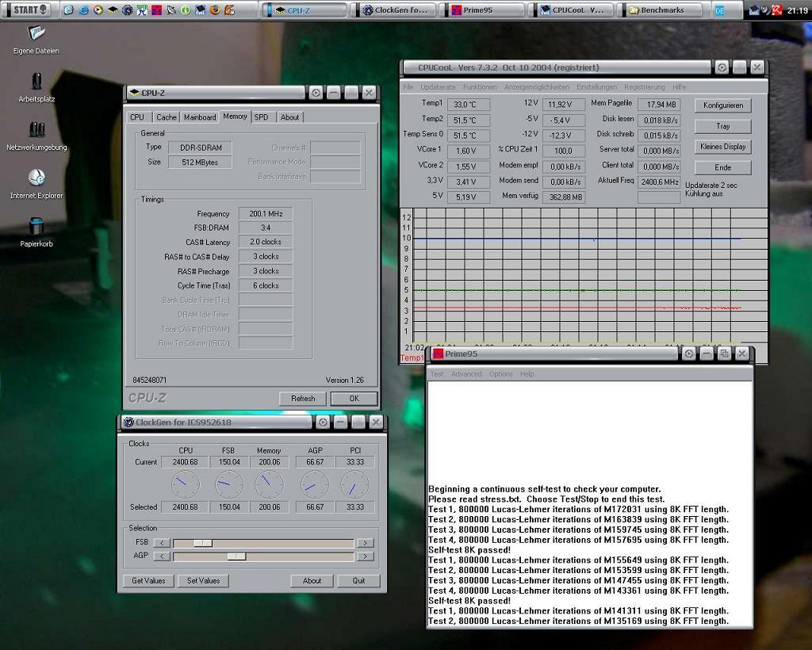Viewport: 812px width, 650px height.
Task: Switch to SPD tab in CPU-Z
Action: point(262,117)
